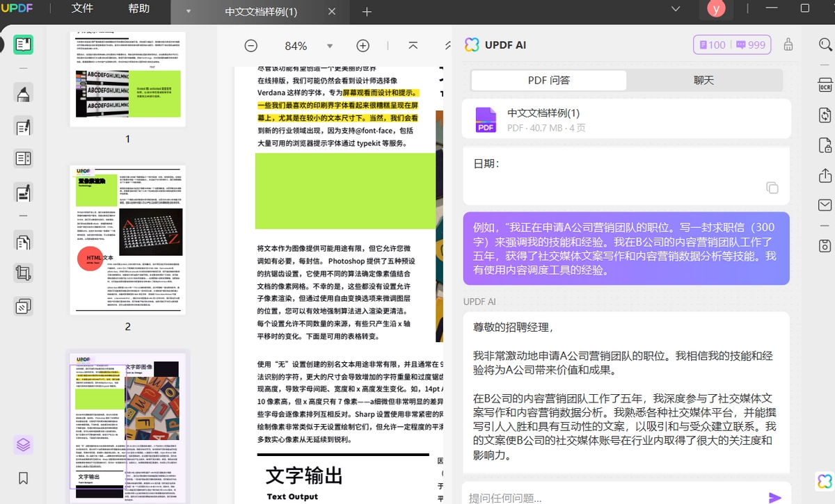Open the Layers panel icon at bottom left

coord(23,444)
